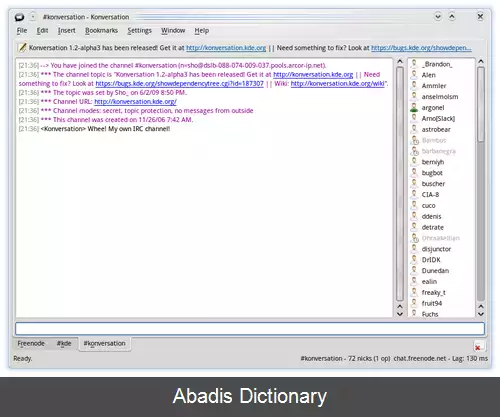Click chat log scrollbar up arrow at top
This screenshot has width=500, height=417.
[x=400, y=62]
